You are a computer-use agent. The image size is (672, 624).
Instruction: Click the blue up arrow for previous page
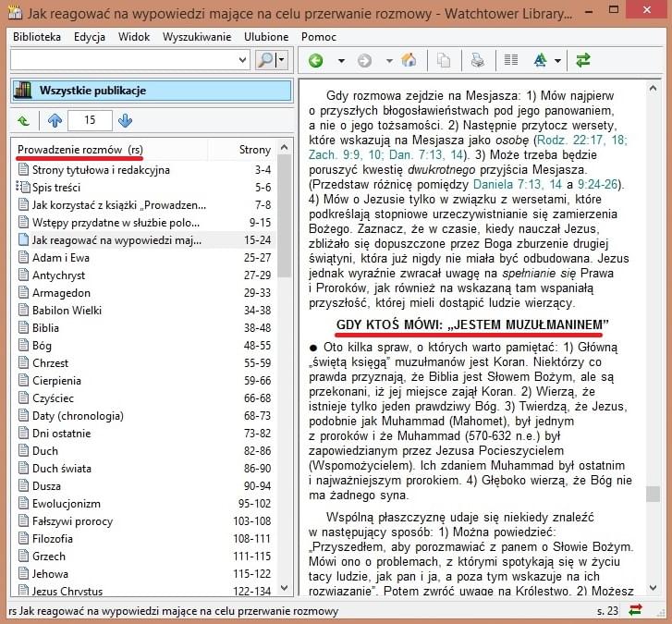click(55, 120)
